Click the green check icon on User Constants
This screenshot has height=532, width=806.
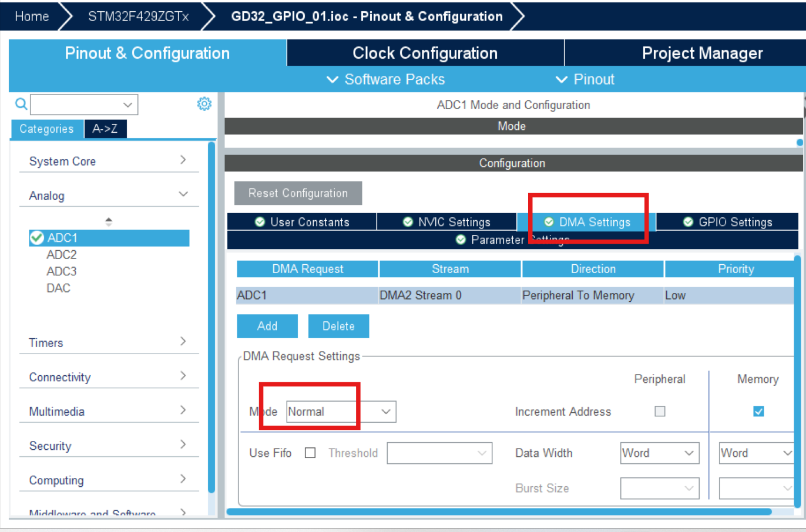pyautogui.click(x=260, y=222)
